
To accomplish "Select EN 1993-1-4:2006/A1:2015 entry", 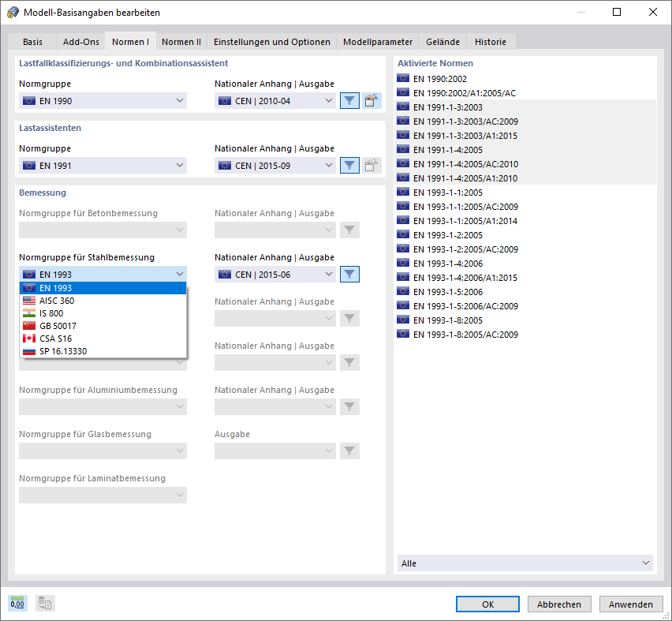I will (525, 278).
